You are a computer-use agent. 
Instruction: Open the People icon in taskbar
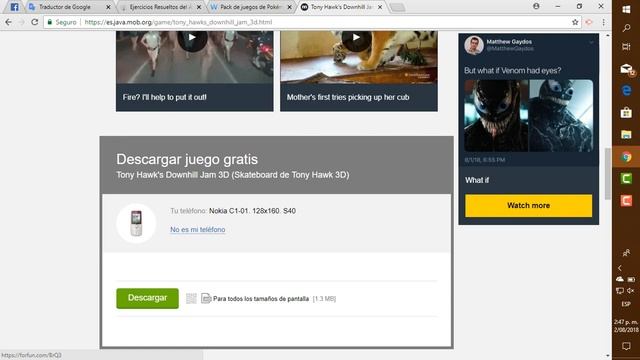(626, 253)
